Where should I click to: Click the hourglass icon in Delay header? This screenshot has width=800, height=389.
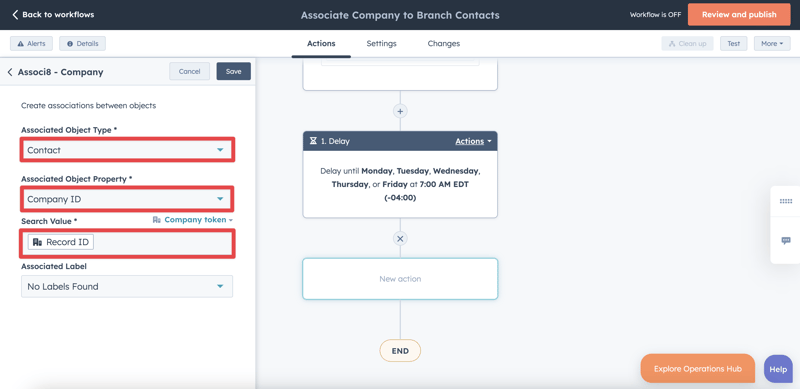[313, 141]
